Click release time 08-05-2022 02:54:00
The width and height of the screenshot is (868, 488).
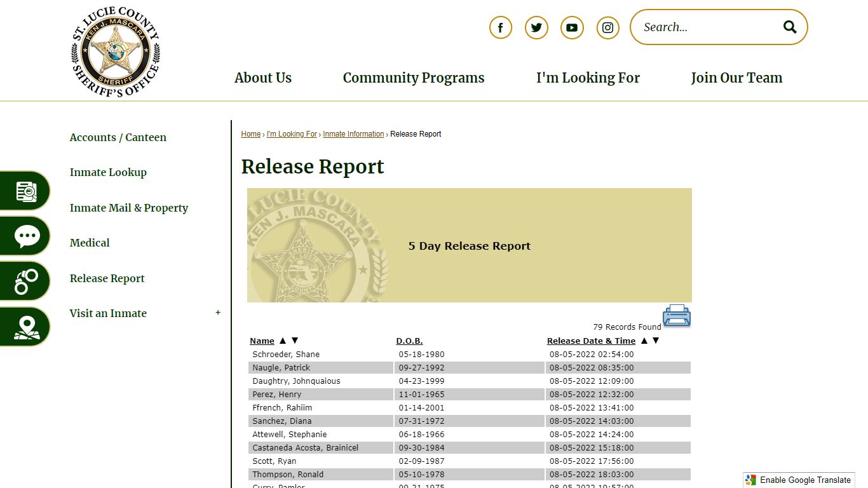tap(592, 355)
